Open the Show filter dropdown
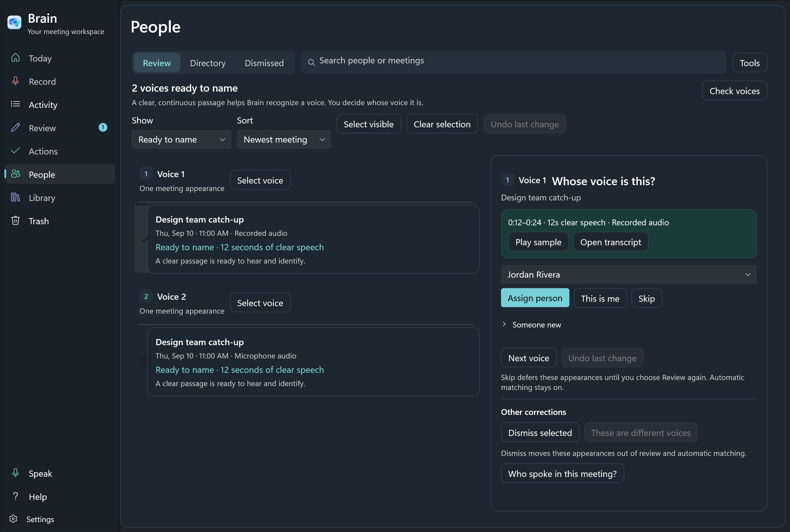 [182, 140]
